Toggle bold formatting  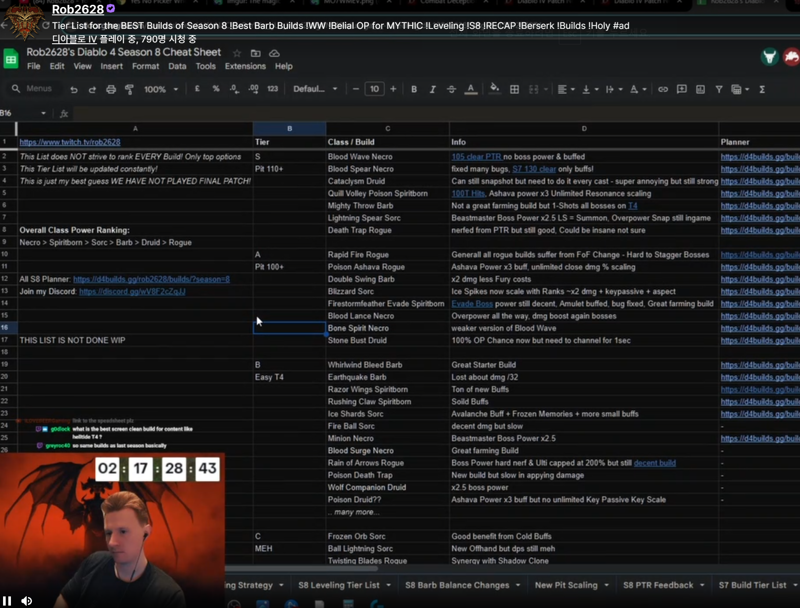coord(414,89)
